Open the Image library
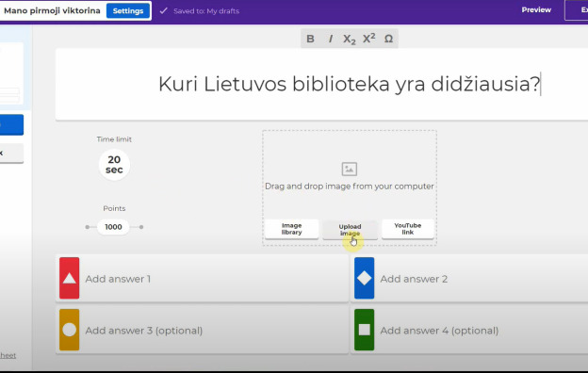Screen dimensions: 588x373 pos(292,229)
